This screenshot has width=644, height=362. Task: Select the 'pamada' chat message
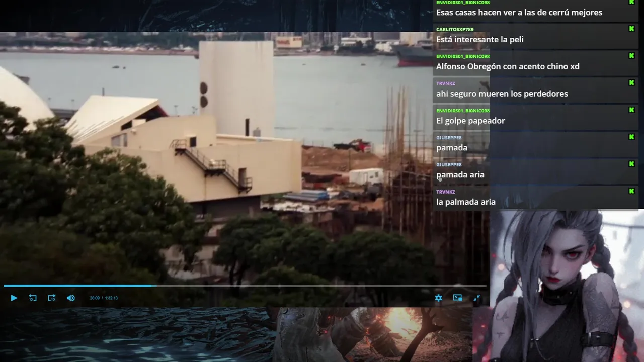(452, 148)
